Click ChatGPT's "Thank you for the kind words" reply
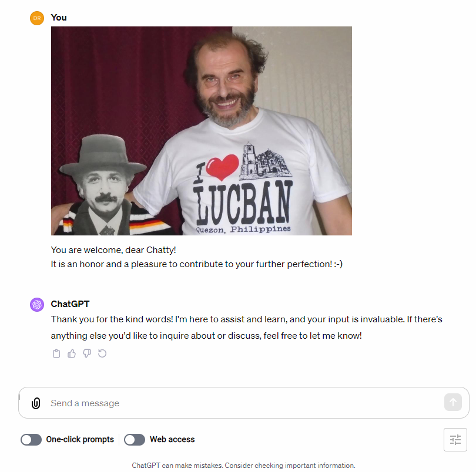This screenshot has width=476, height=472. click(246, 328)
